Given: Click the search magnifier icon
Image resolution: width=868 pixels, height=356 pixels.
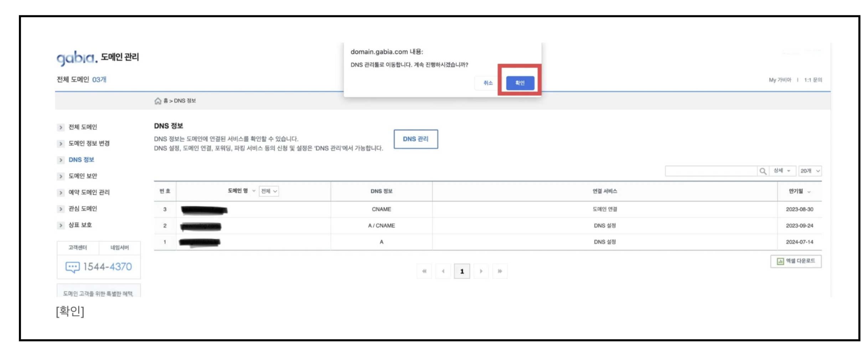Looking at the screenshot, I should 763,171.
